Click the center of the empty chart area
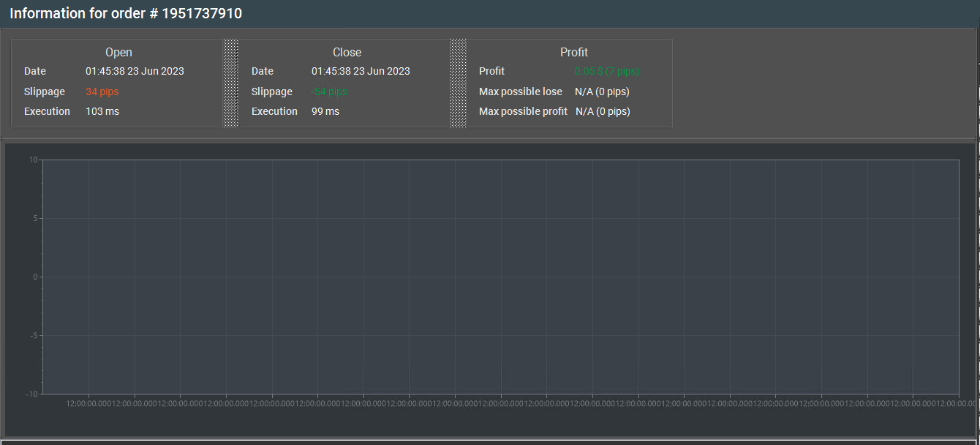This screenshot has width=980, height=445. (500, 277)
